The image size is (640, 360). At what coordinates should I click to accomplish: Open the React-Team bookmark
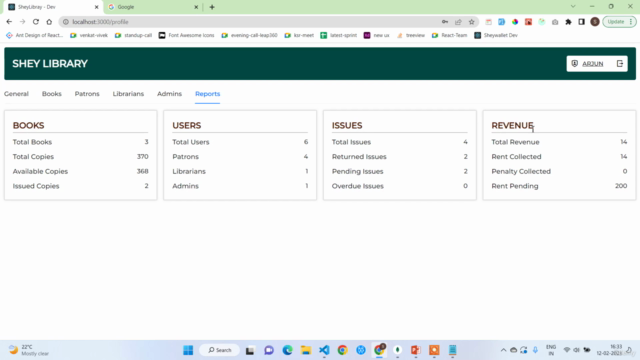[449, 36]
